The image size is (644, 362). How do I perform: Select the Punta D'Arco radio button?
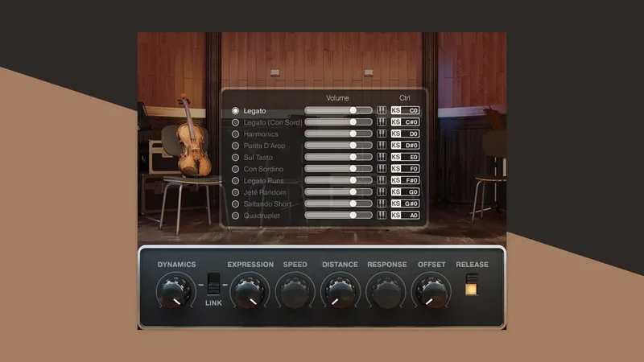pyautogui.click(x=235, y=146)
